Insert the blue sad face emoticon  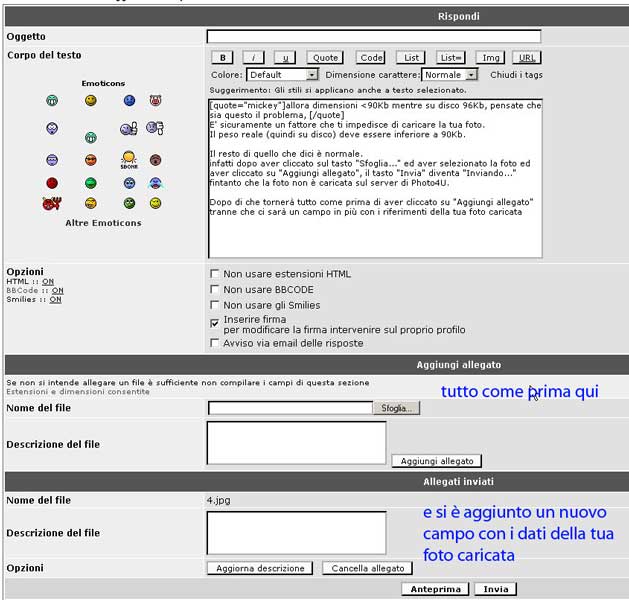(x=129, y=101)
